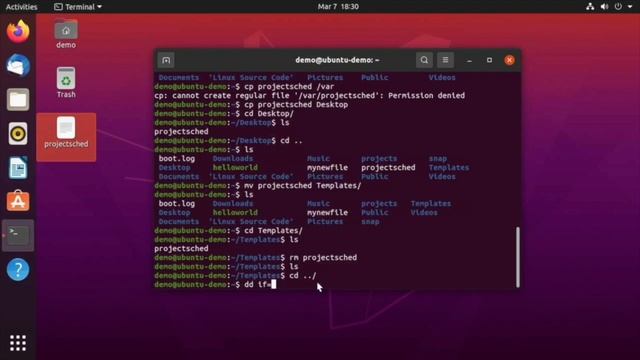The width and height of the screenshot is (640, 360).
Task: Open the power icon in top bar
Action: (618, 7)
